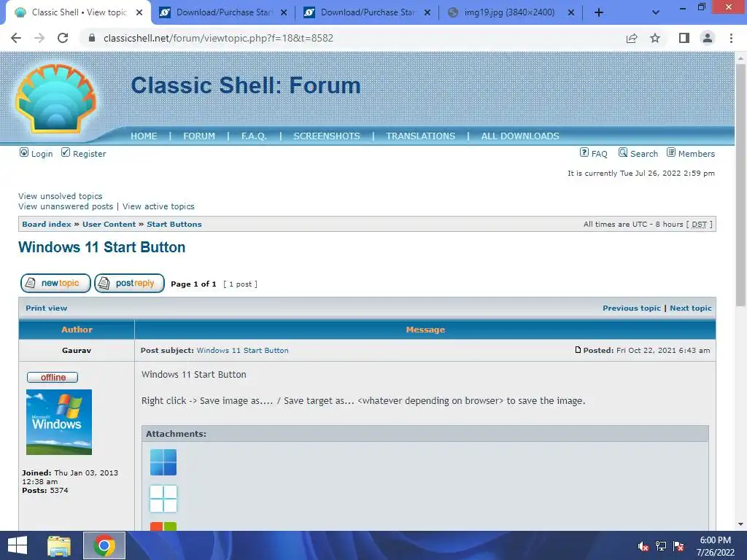
Task: Share this page icon in address bar
Action: [632, 38]
